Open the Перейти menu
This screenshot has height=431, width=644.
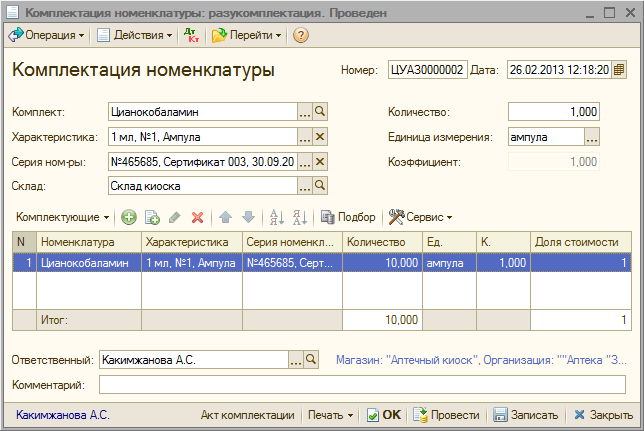click(x=246, y=35)
